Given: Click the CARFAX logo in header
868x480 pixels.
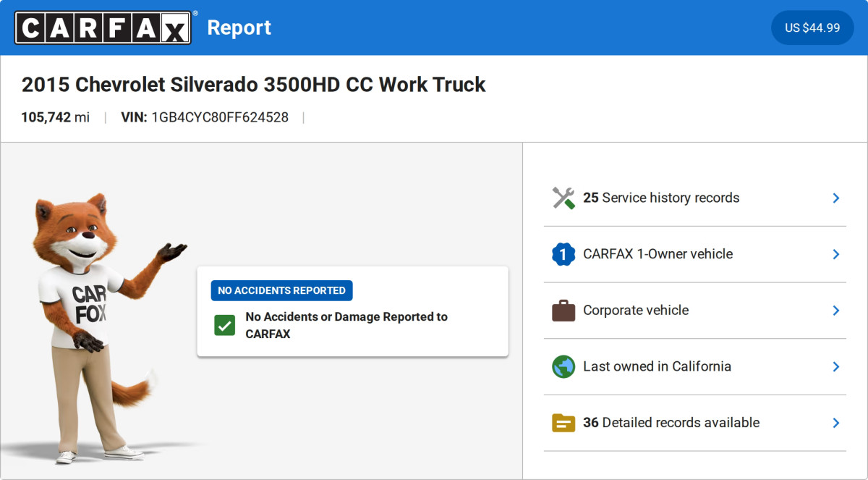Looking at the screenshot, I should tap(103, 28).
